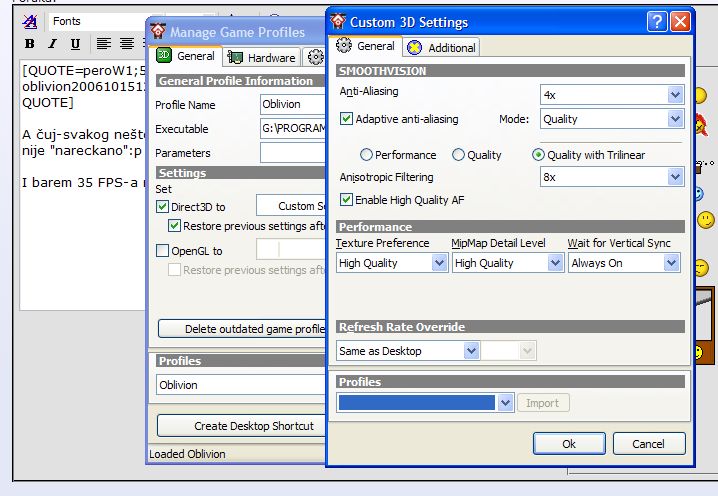Disable Adaptive anti-aliasing checkbox
Screen dimensions: 718x496
pyautogui.click(x=347, y=119)
